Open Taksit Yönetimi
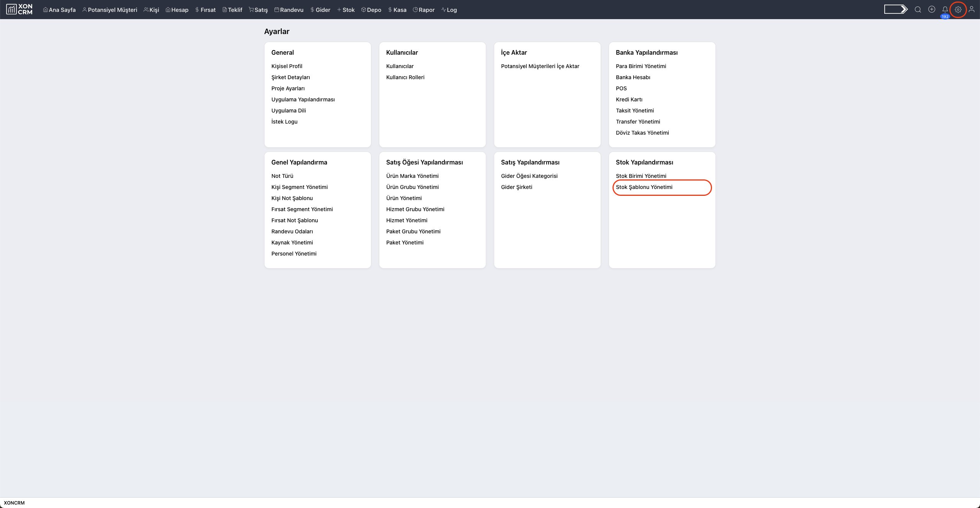 pos(635,111)
